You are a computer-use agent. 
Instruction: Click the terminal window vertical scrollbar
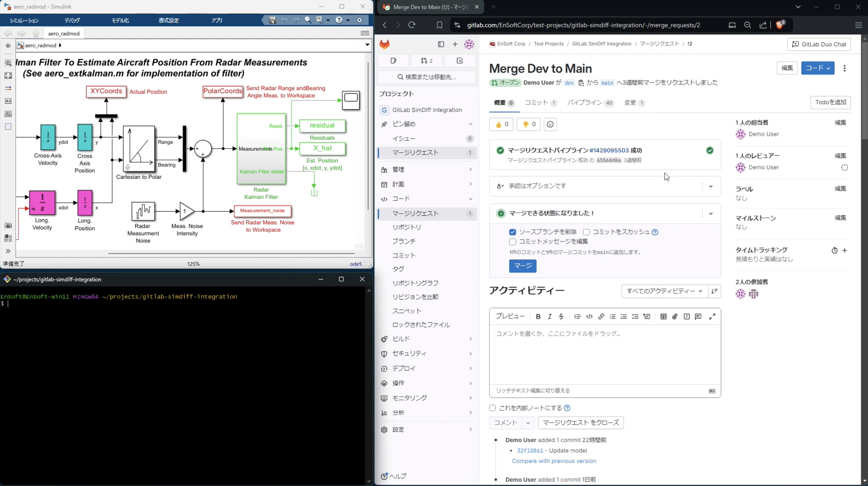369,386
